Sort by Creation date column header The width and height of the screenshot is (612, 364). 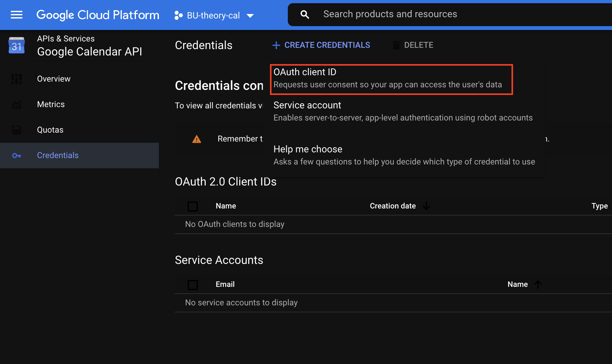pyautogui.click(x=393, y=206)
